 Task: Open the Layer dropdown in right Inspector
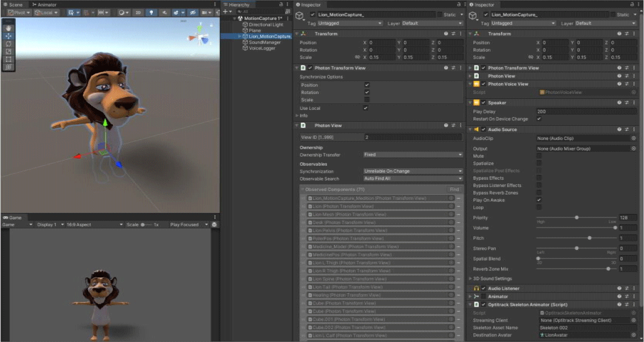coord(605,24)
